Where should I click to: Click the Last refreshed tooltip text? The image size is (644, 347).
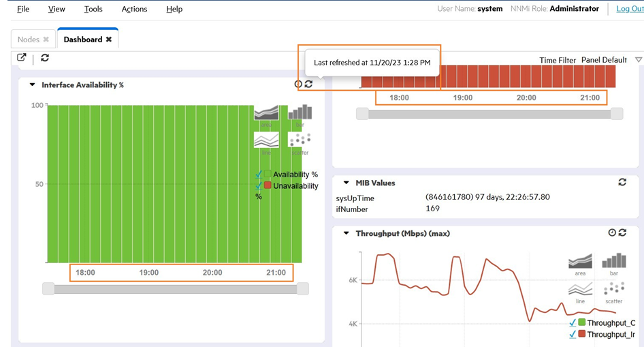point(372,63)
